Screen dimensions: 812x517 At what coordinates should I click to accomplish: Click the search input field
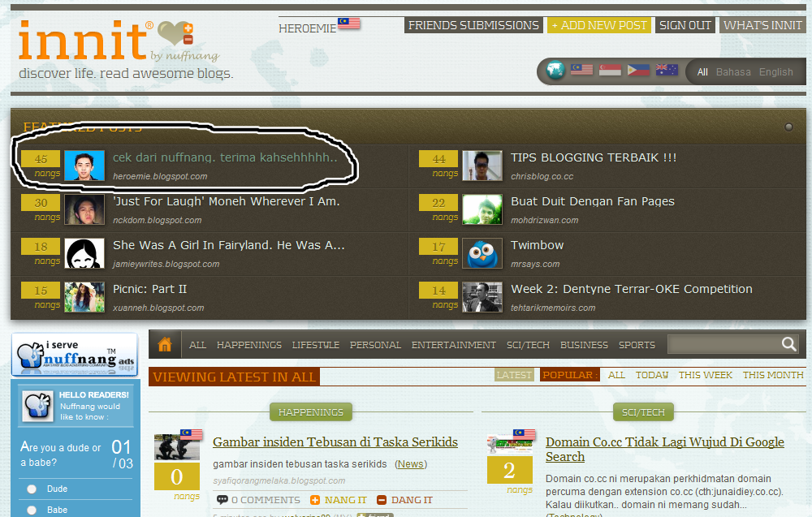[x=724, y=344]
